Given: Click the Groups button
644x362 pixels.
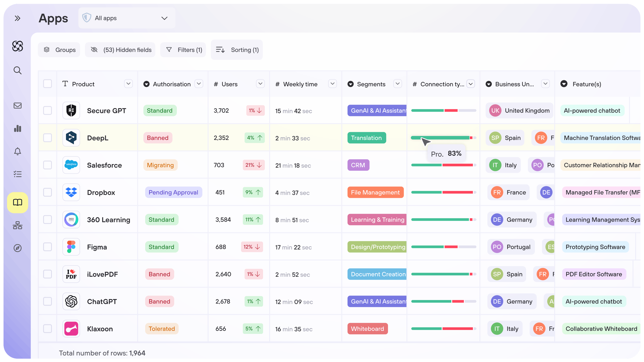Looking at the screenshot, I should tap(59, 50).
